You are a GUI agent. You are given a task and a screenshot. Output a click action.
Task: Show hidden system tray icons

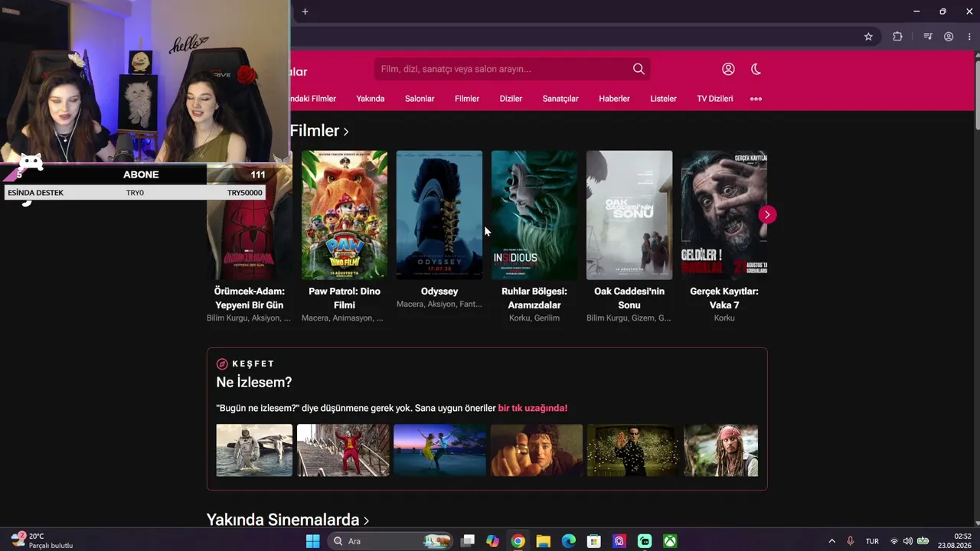(832, 541)
